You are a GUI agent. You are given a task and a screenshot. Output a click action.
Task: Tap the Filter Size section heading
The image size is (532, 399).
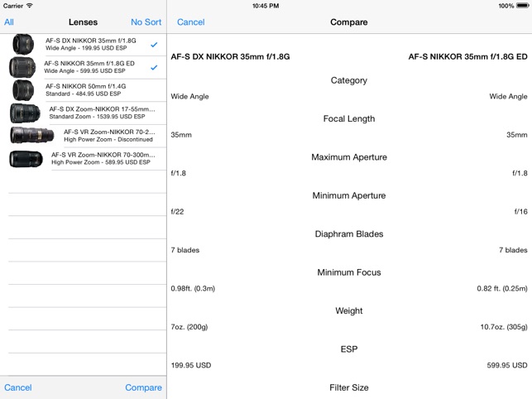pos(349,387)
